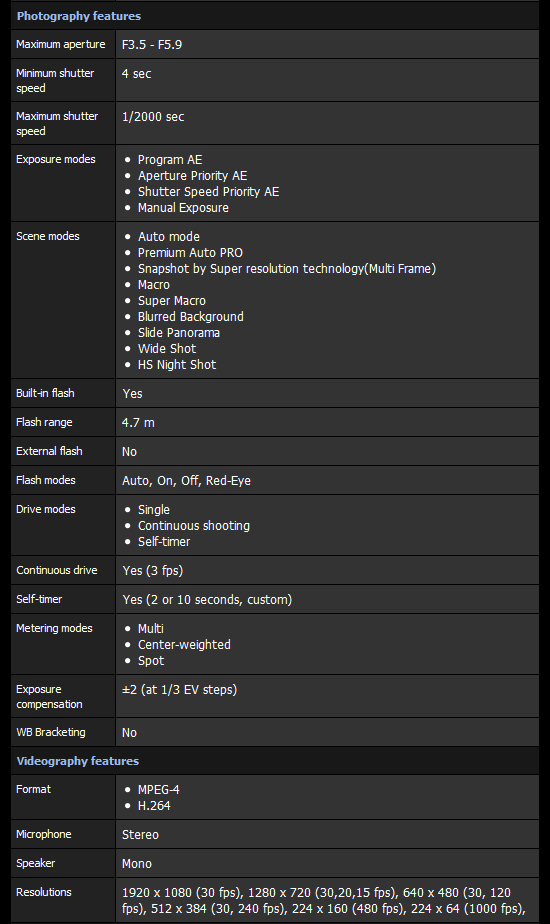Image resolution: width=550 pixels, height=924 pixels.
Task: Click the Flash range 4.7 m value
Action: [138, 423]
